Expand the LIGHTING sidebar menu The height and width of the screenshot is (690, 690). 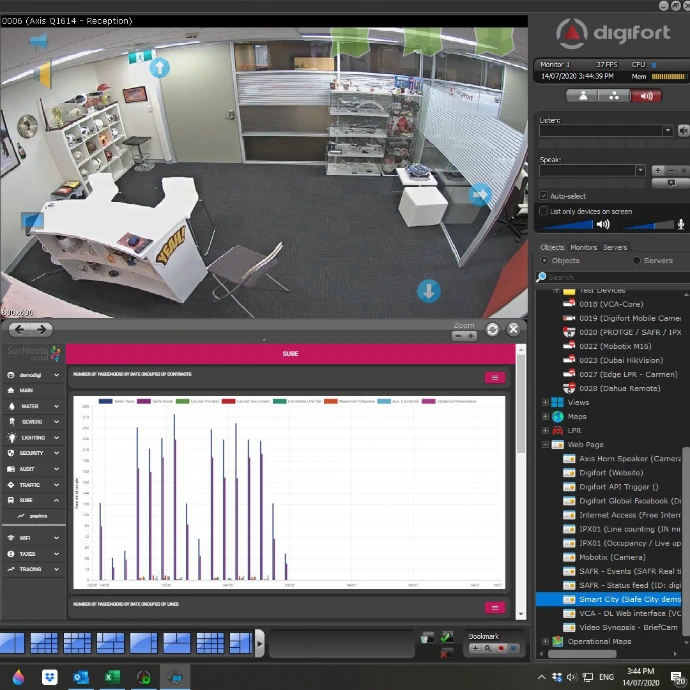click(x=33, y=438)
